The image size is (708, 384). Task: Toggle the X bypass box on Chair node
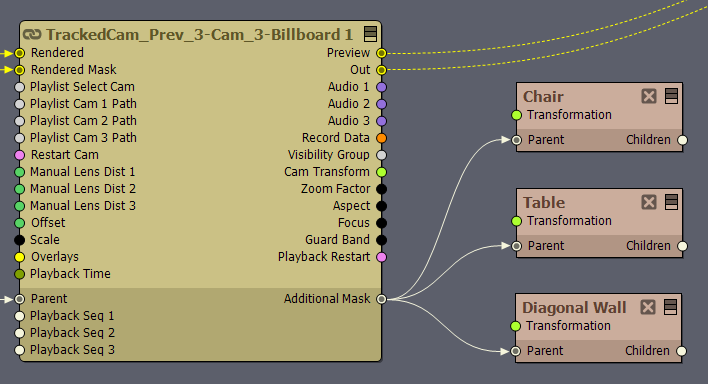click(x=649, y=96)
